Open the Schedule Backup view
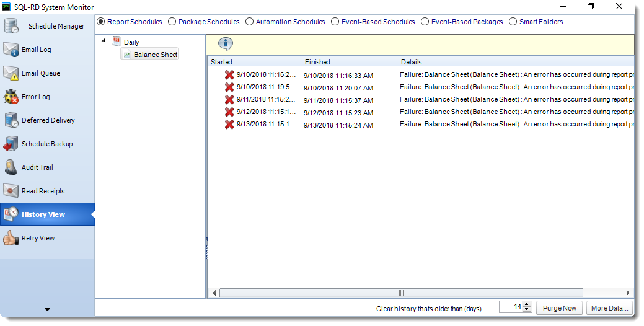Viewport: 644px width, 326px height. (x=47, y=144)
